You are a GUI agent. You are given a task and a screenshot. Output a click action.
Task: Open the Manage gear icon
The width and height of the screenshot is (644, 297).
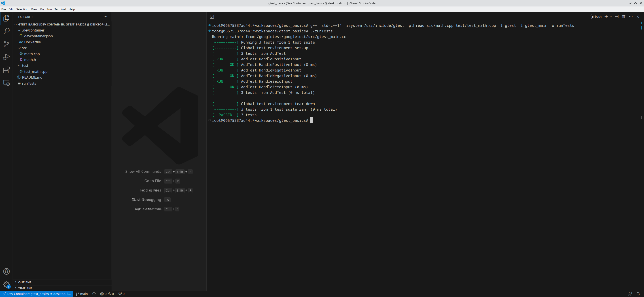(6, 284)
